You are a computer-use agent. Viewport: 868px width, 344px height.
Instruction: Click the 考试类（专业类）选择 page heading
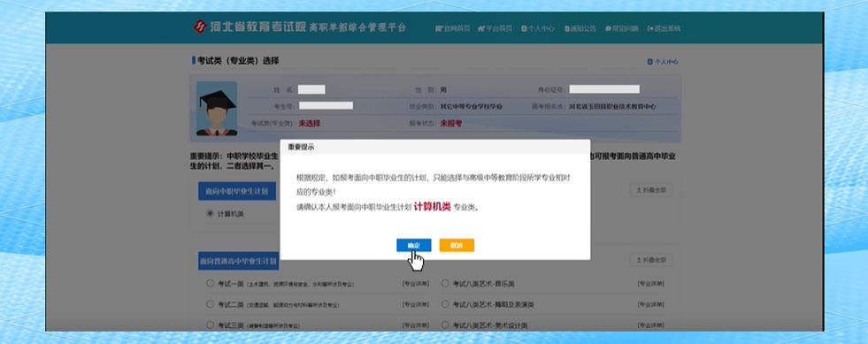point(238,61)
